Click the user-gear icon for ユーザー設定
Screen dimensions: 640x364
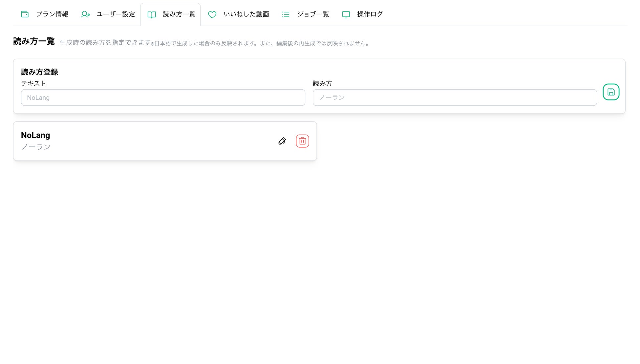point(85,14)
